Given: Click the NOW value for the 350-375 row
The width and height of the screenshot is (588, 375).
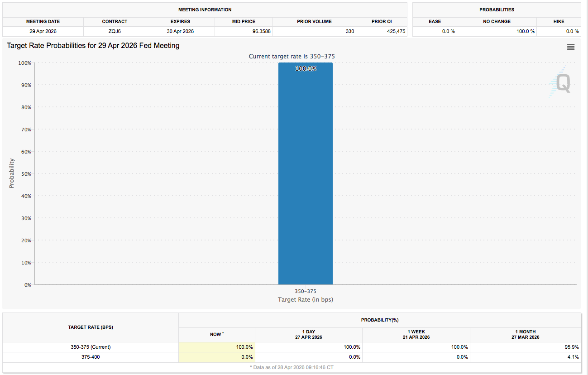Looking at the screenshot, I should click(244, 347).
